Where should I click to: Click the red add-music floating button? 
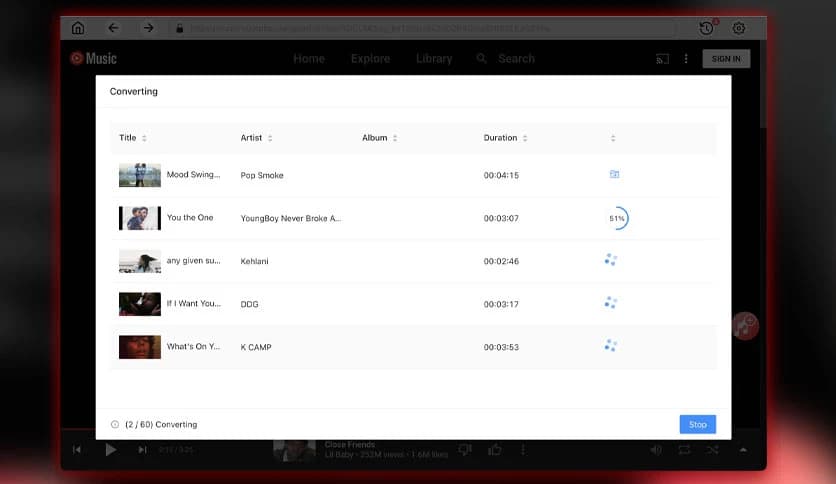pos(745,326)
